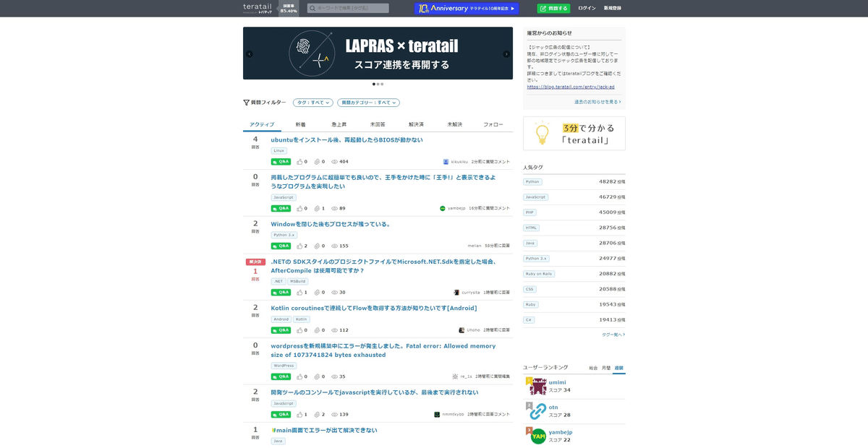Click the lightbulb 3分で分かる teratail banner

click(574, 134)
